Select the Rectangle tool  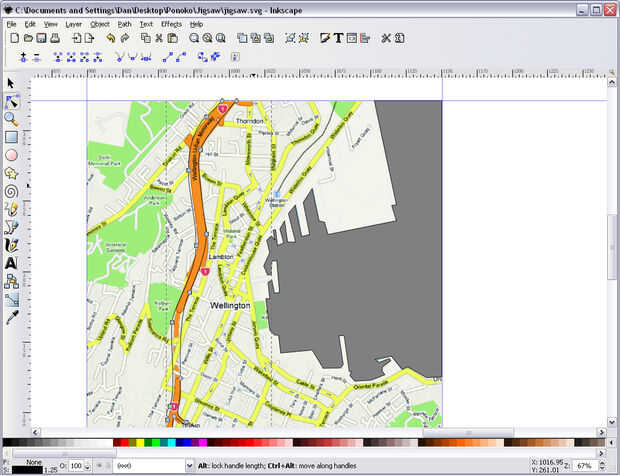(x=11, y=137)
